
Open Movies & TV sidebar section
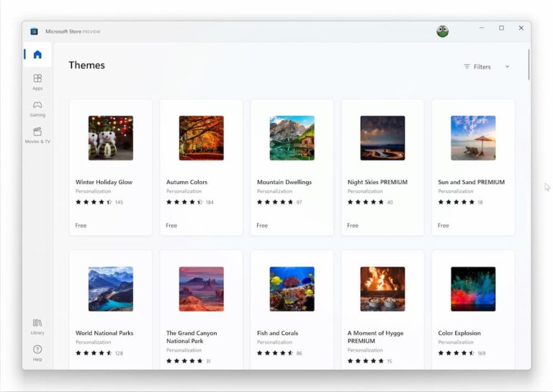(x=37, y=135)
